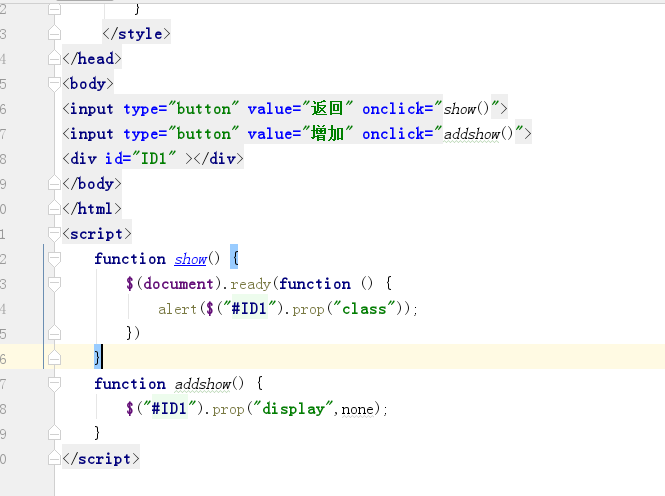This screenshot has height=496, width=665.
Task: Place cursor on show() in onclick attribute
Action: [x=467, y=109]
